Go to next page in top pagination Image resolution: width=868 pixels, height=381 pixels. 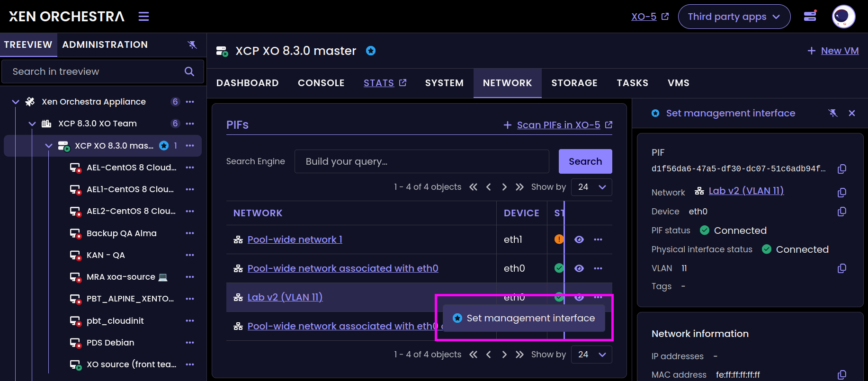[504, 187]
